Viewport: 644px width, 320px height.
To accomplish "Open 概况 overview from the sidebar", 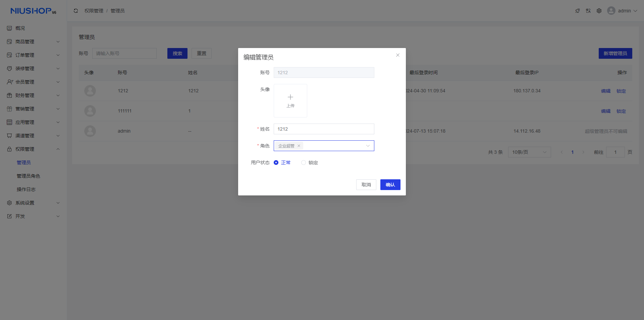I will [x=20, y=28].
